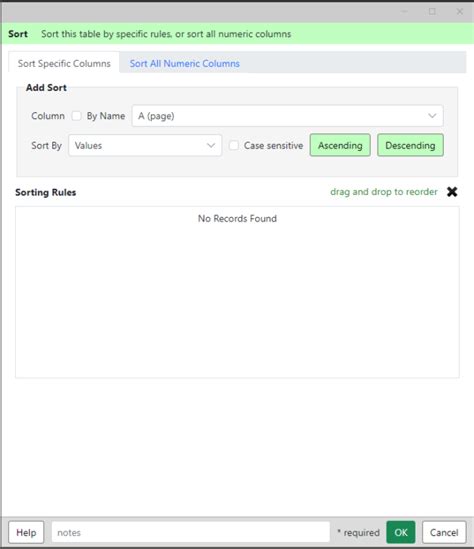Add an Ascending sort rule
Viewport: 474px width, 549px height.
pos(340,145)
